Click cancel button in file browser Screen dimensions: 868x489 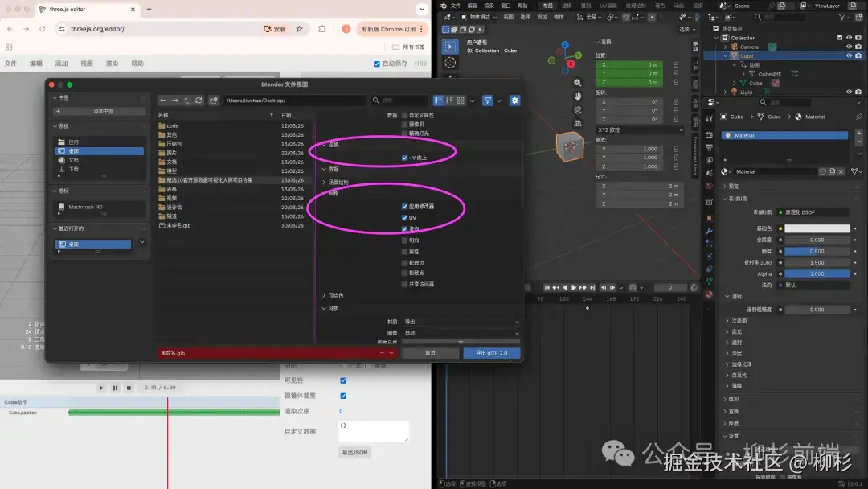pos(430,353)
